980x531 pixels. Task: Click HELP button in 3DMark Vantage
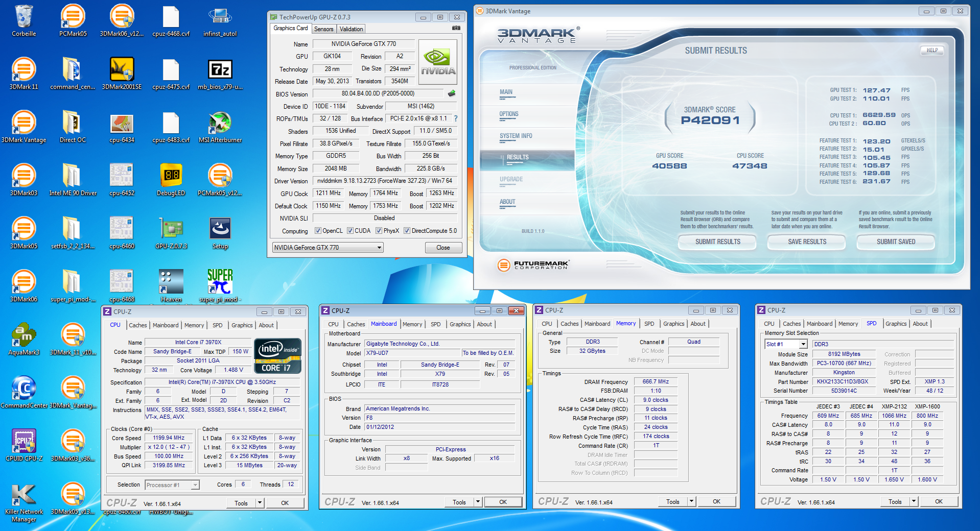click(932, 50)
